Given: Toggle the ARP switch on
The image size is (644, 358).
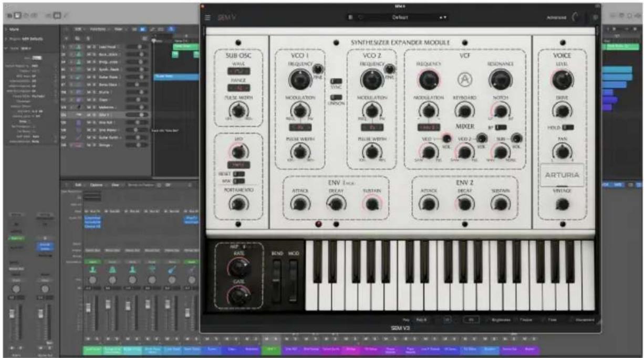Looking at the screenshot, I should (x=245, y=246).
